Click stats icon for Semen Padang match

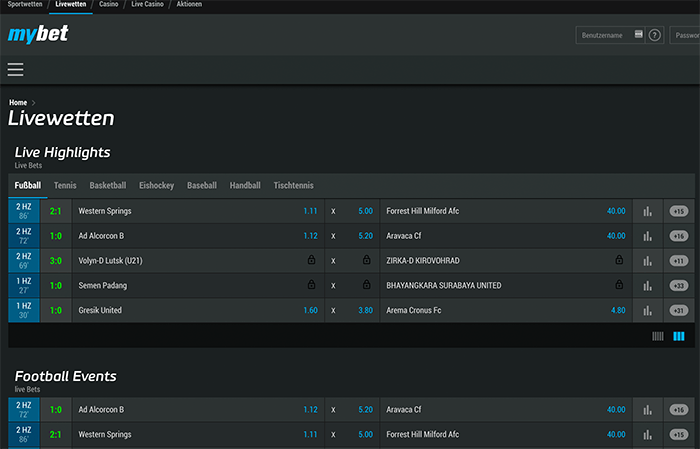[x=647, y=286]
